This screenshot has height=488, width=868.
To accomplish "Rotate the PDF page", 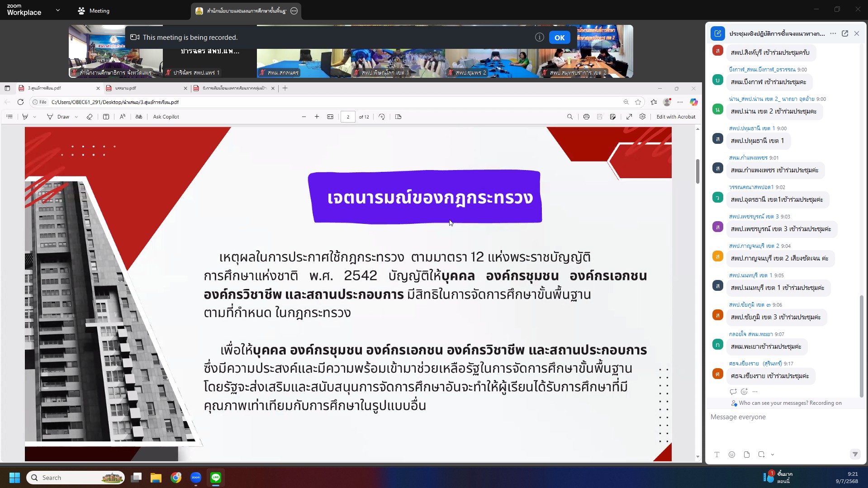I will click(382, 117).
